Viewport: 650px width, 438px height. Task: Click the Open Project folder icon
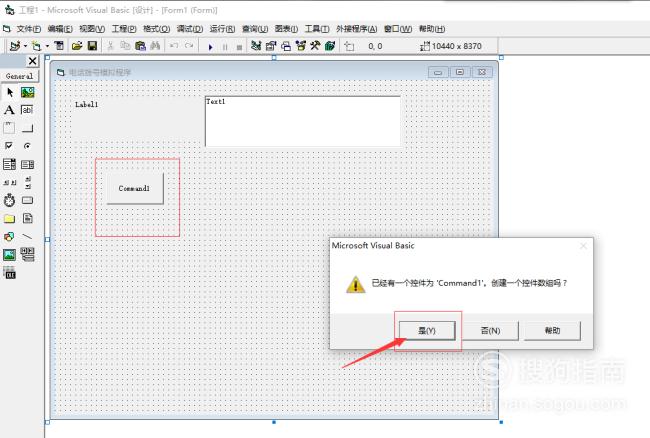[77, 46]
